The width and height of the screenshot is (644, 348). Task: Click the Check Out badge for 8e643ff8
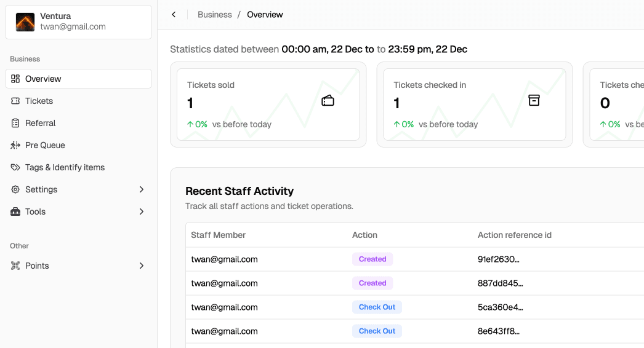pyautogui.click(x=377, y=331)
